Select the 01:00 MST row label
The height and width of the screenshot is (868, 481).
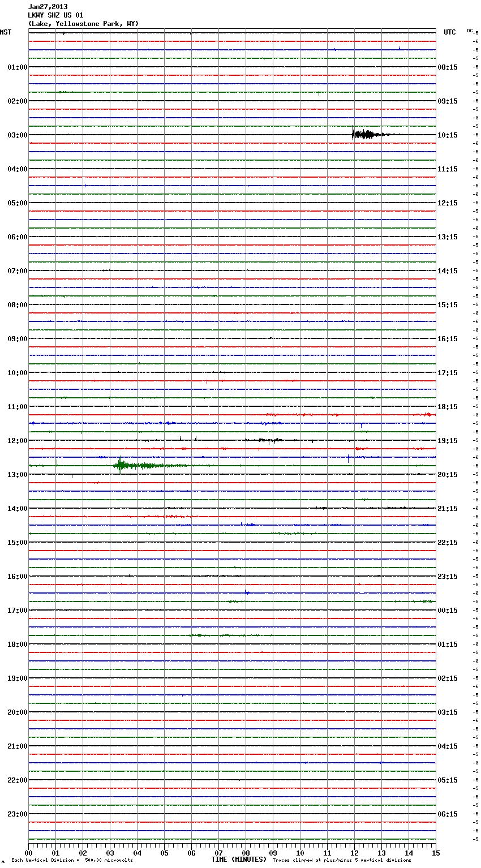(x=17, y=67)
